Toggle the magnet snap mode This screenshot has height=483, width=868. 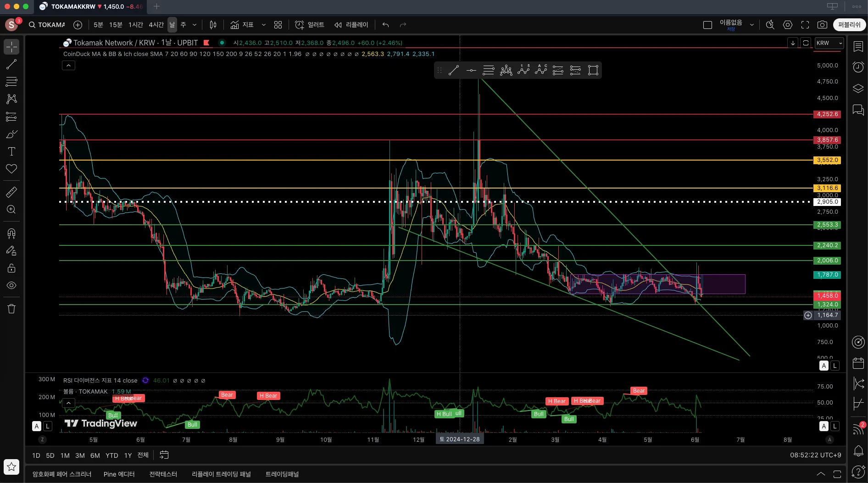[x=11, y=233]
